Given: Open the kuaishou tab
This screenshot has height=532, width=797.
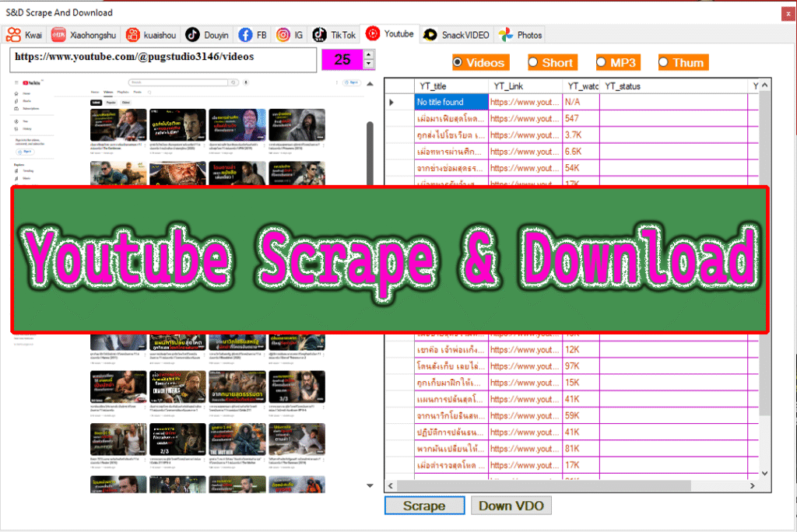Looking at the screenshot, I should 152,35.
